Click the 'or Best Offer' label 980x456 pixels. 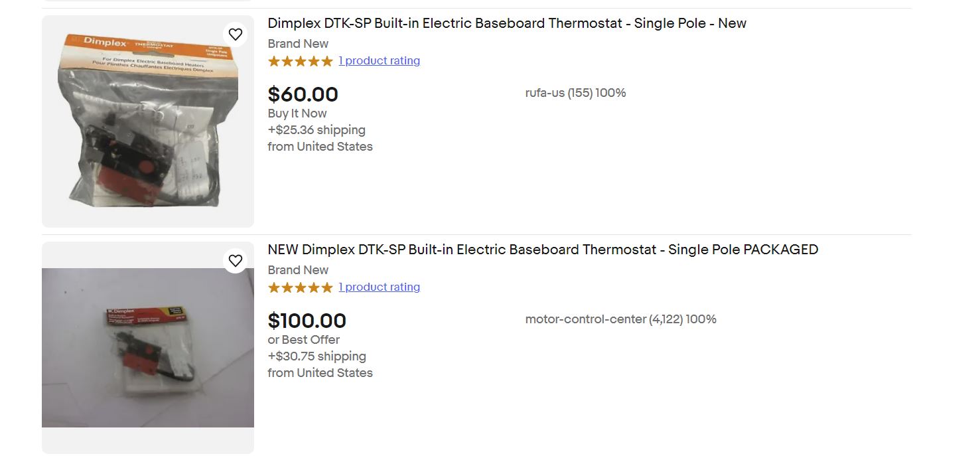tap(304, 340)
